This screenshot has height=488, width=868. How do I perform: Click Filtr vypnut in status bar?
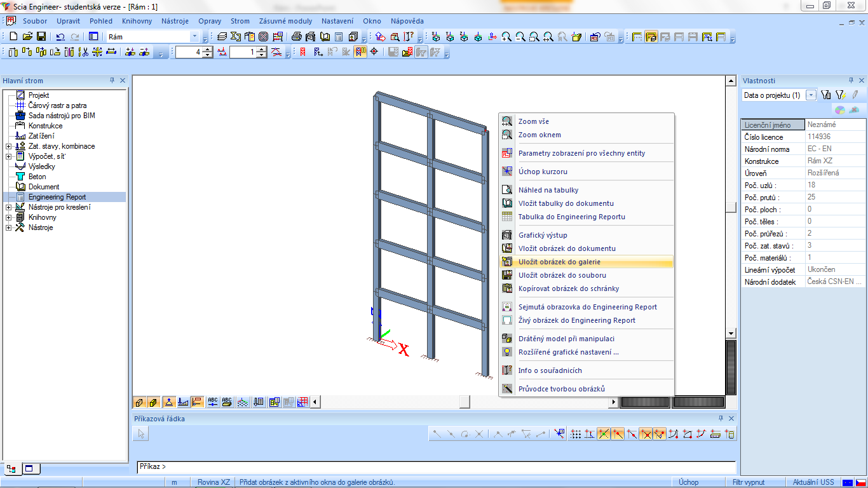(748, 482)
